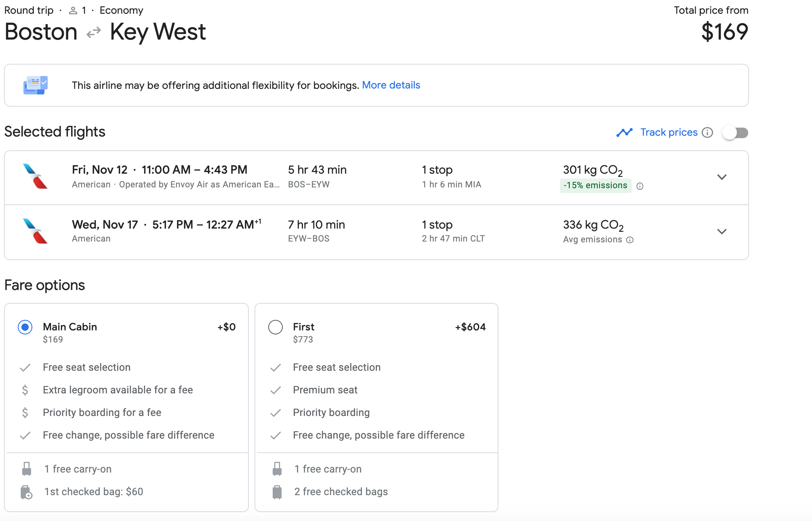Click the Track prices info icon
This screenshot has width=812, height=521.
[x=707, y=132]
